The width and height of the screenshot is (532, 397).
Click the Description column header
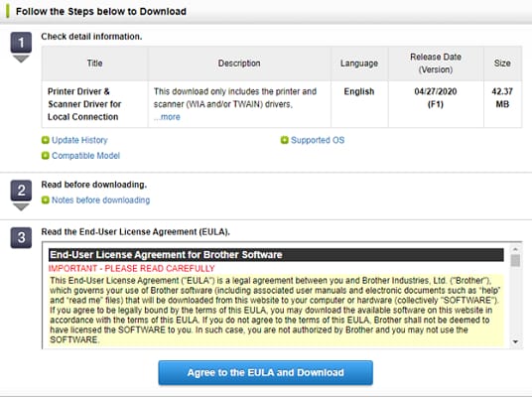click(x=239, y=64)
